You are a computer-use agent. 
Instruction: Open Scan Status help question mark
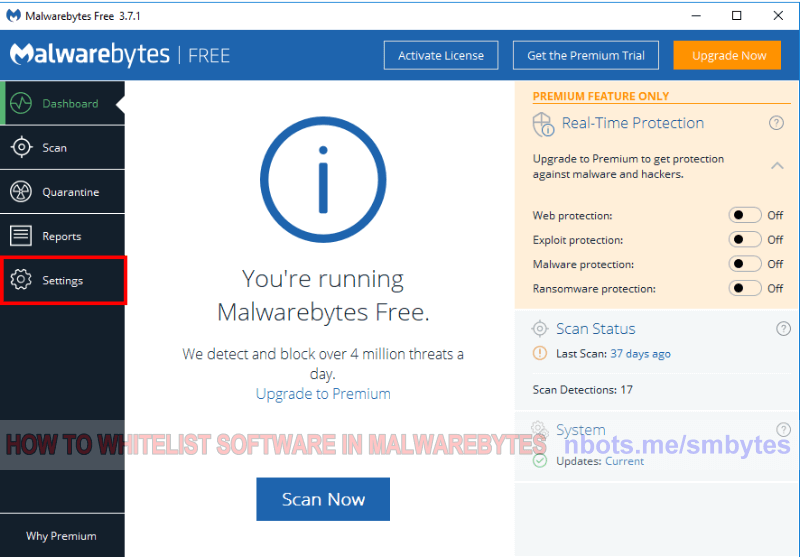[783, 328]
